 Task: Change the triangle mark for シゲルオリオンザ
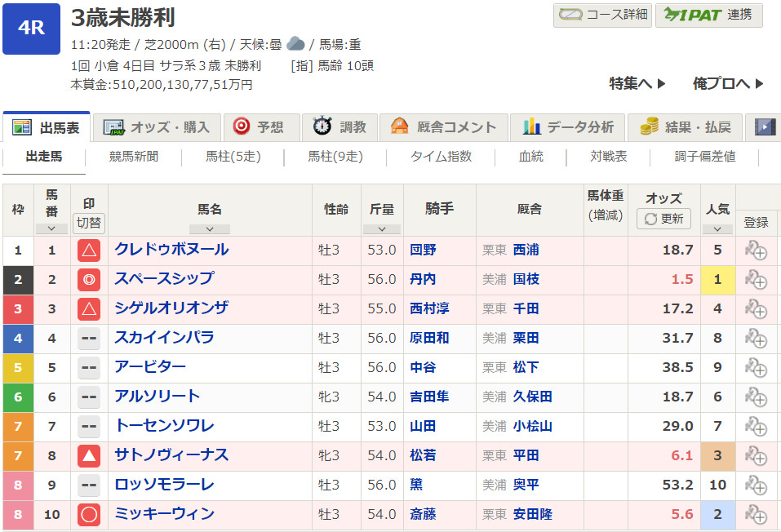coord(89,309)
